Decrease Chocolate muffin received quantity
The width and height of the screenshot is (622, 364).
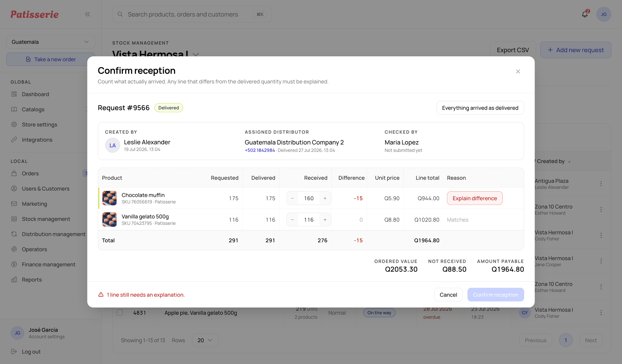click(292, 198)
